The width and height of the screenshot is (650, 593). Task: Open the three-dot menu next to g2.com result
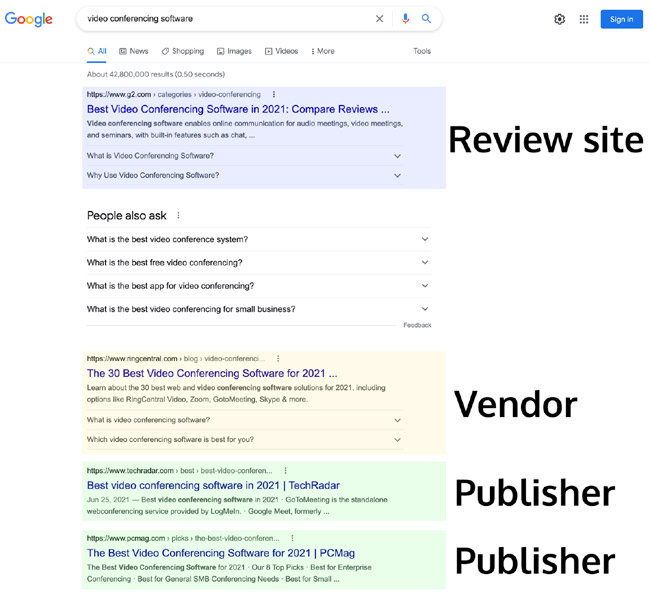click(274, 94)
